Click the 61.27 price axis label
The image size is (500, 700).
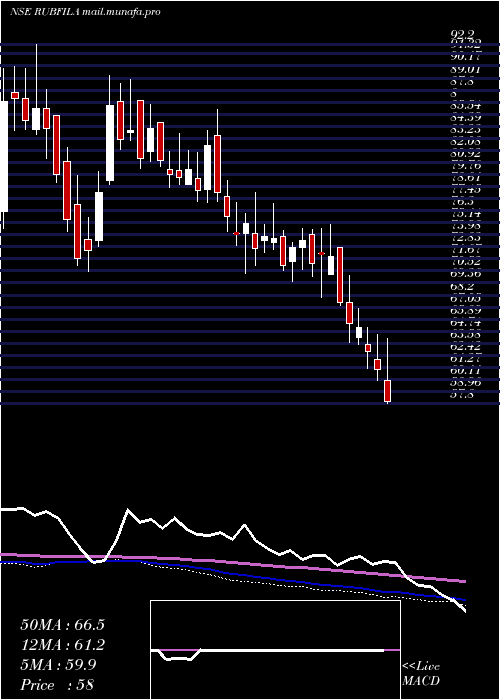coord(465,358)
